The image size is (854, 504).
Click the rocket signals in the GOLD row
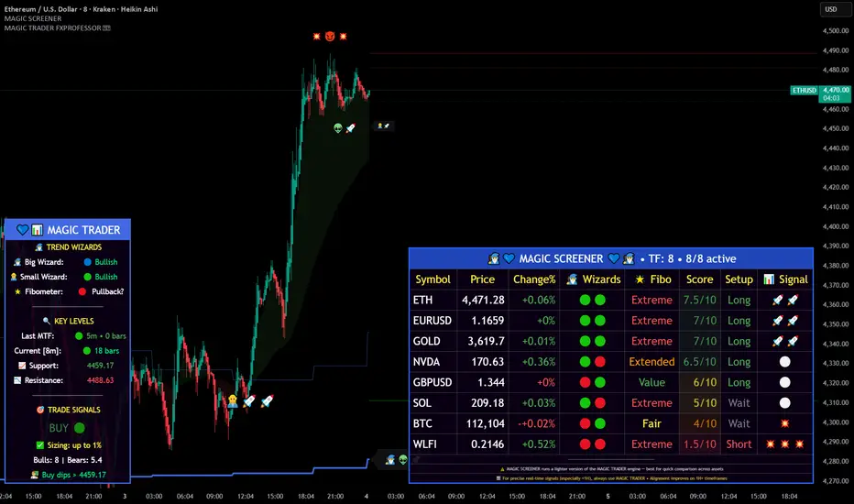tap(785, 341)
